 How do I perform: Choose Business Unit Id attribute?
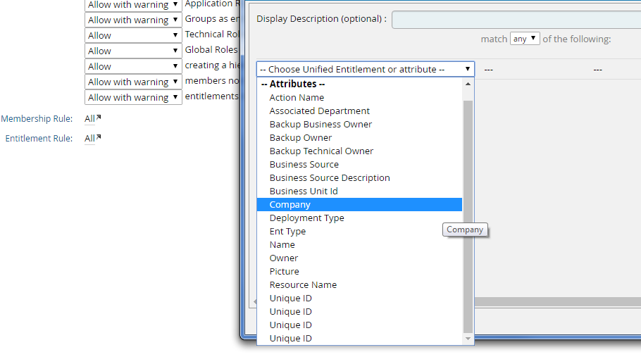point(359,192)
